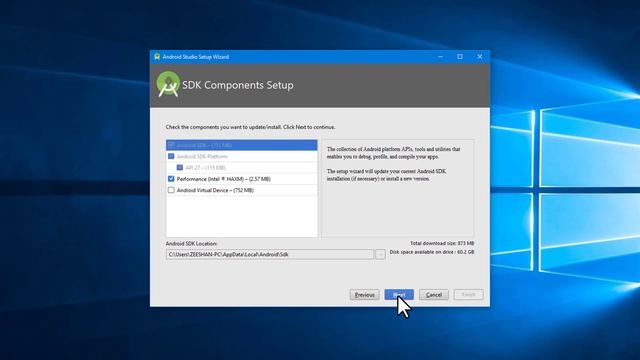Minimize the Setup Wizard window
640x360 pixels.
[440, 57]
